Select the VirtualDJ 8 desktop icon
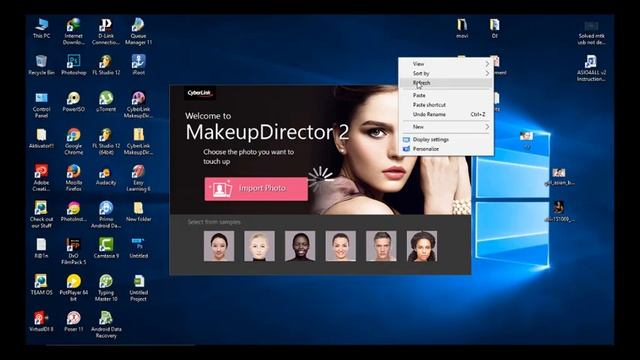 coord(41,322)
